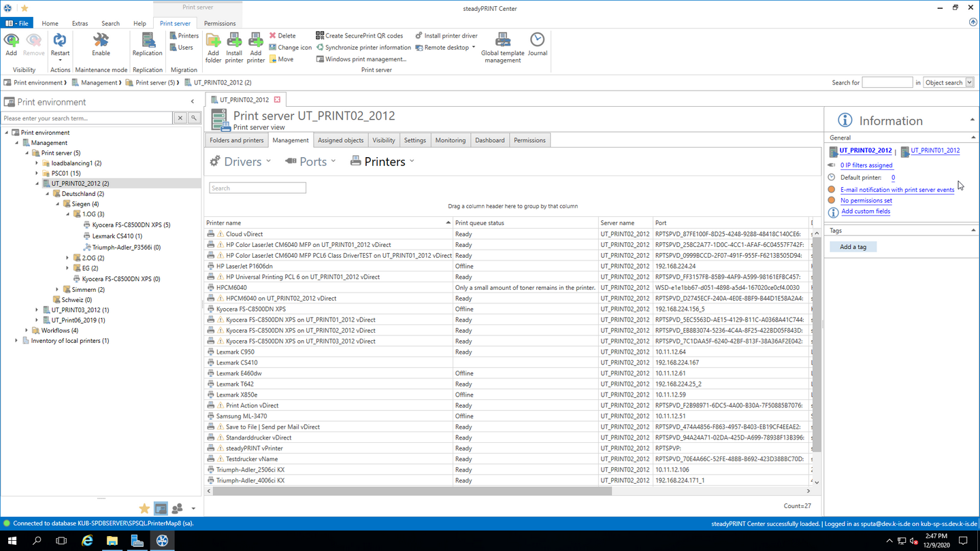Open the Journal
This screenshot has height=551, width=980.
[x=537, y=44]
